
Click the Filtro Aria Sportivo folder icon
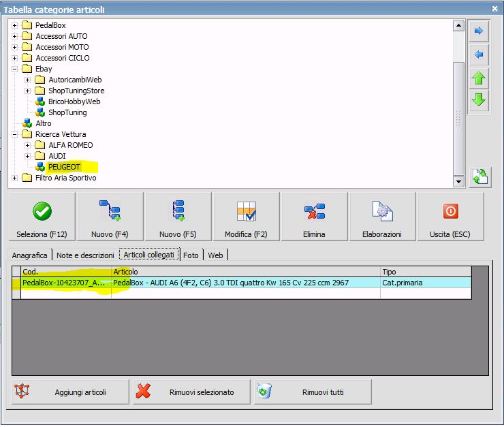(x=27, y=178)
